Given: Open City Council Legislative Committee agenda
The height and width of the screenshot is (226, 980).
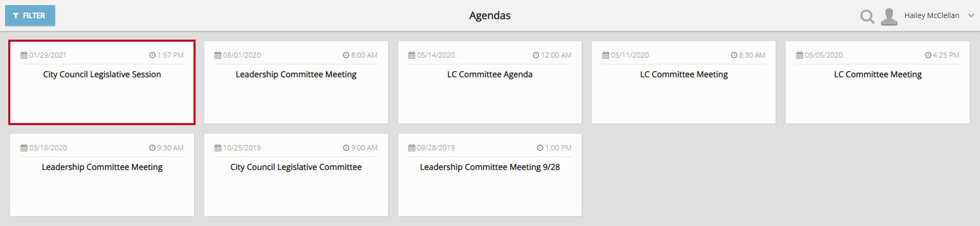Looking at the screenshot, I should 296,175.
